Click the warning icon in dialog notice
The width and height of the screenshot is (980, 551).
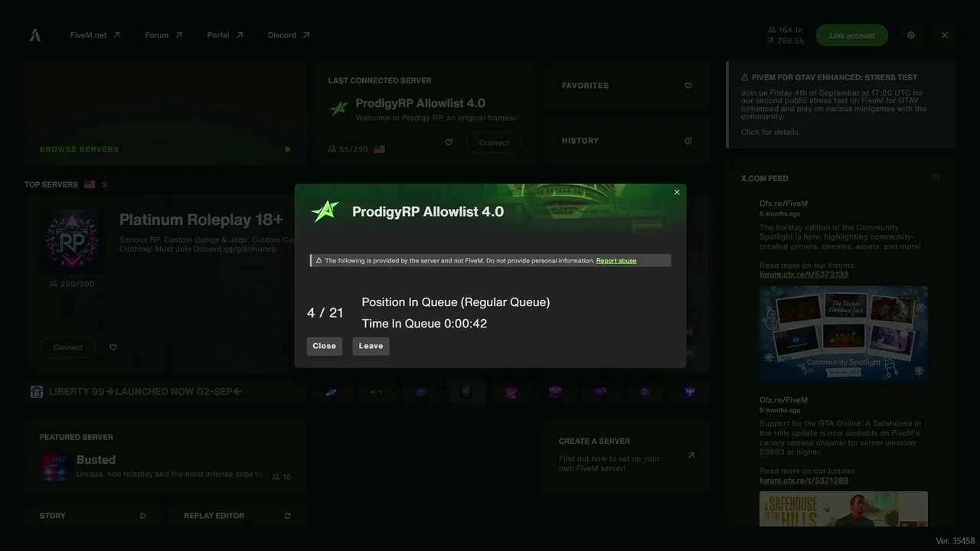pyautogui.click(x=318, y=261)
